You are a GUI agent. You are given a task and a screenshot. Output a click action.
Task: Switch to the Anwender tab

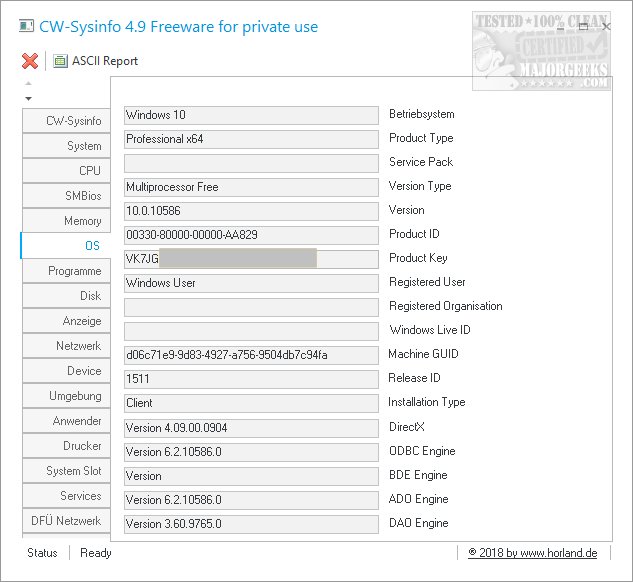click(x=66, y=421)
